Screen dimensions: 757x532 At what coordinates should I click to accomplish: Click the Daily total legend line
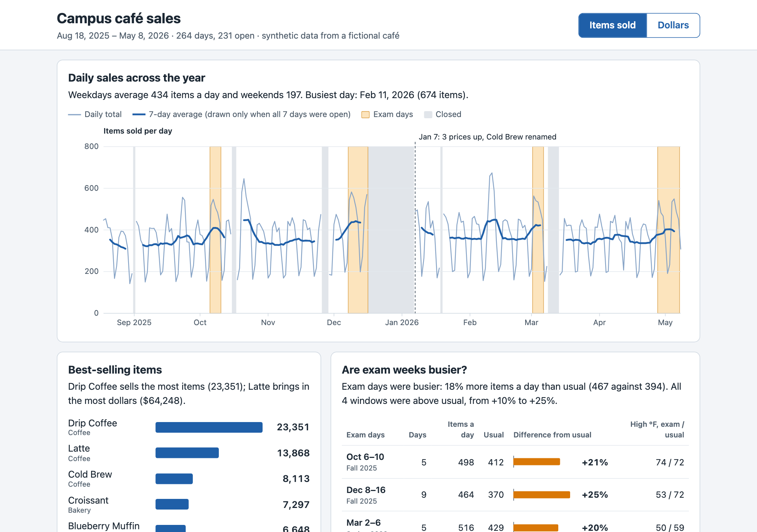(x=75, y=115)
